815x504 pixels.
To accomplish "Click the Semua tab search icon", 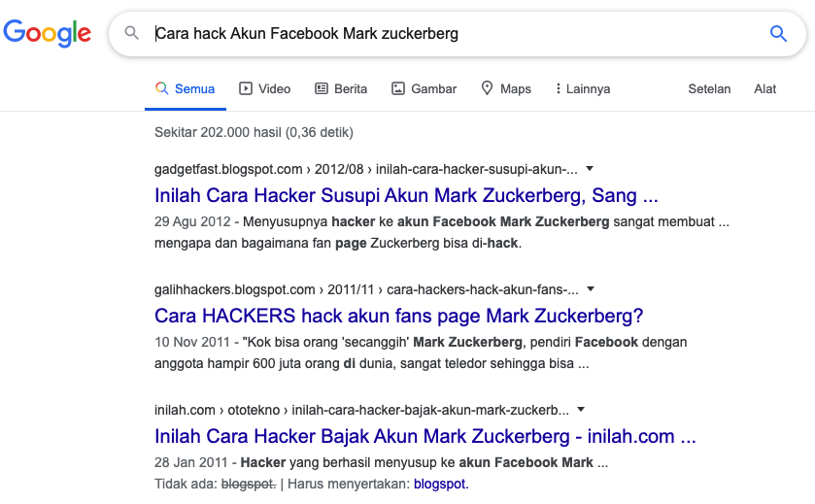I will click(x=161, y=88).
